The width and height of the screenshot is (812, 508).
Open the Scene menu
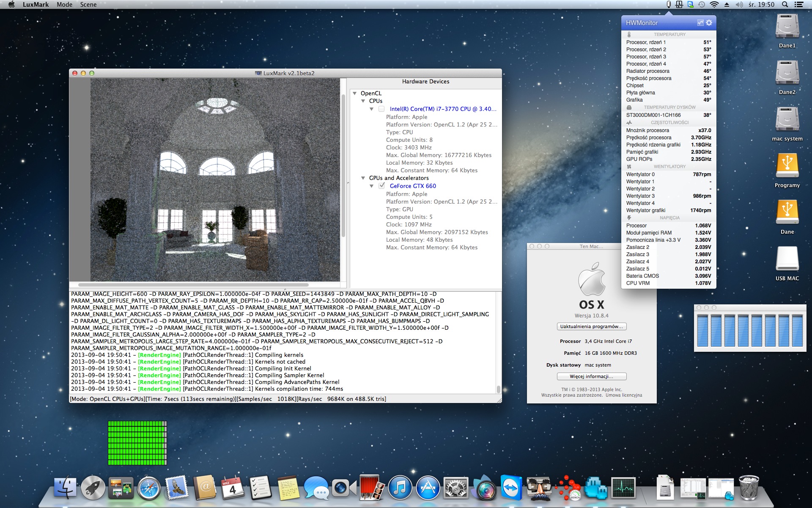(x=88, y=5)
